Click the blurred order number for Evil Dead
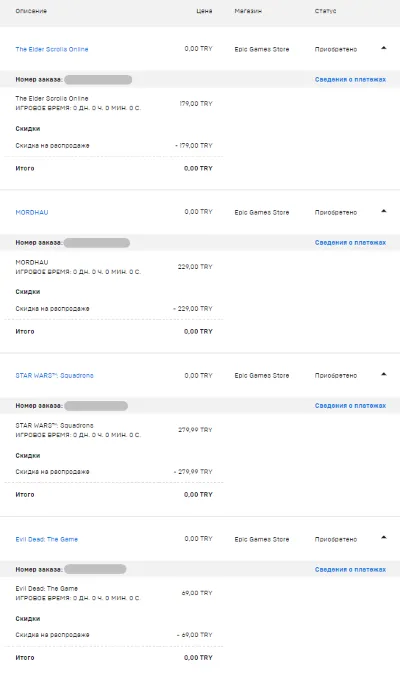Image resolution: width=400 pixels, height=673 pixels. click(95, 569)
